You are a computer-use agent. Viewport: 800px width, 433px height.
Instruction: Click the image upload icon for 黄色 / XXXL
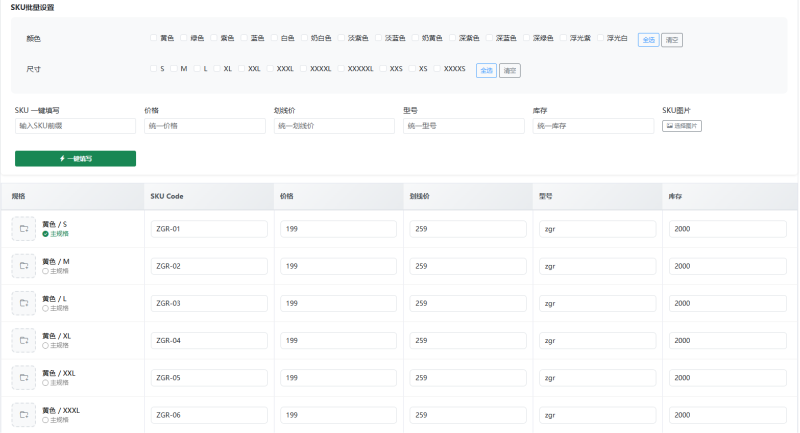coord(23,414)
